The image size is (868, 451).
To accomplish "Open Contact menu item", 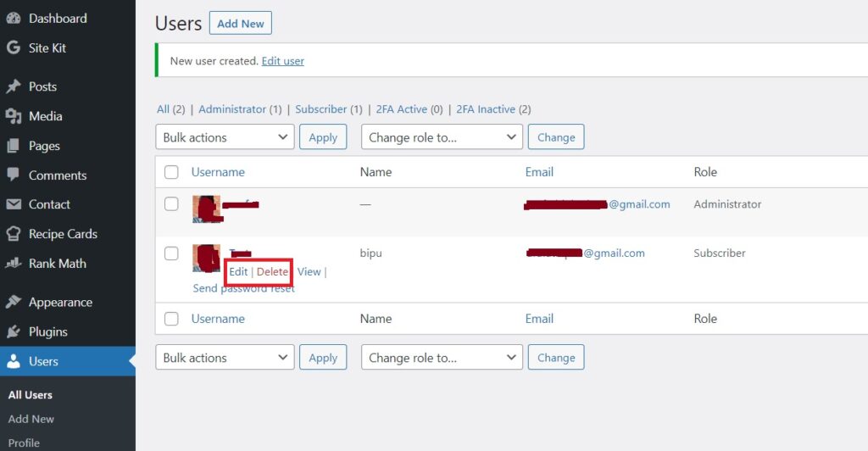I will click(49, 204).
